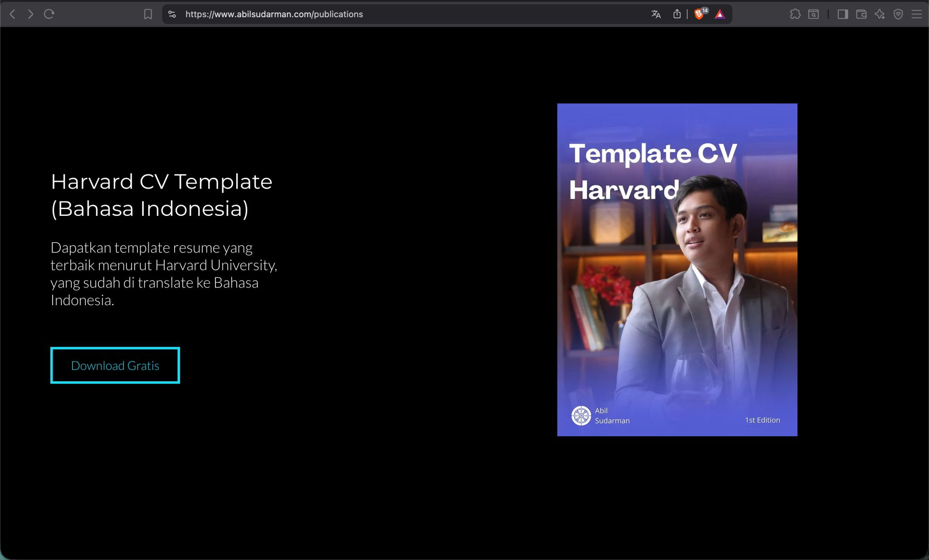Bookmark this page
This screenshot has width=929, height=560.
[148, 15]
